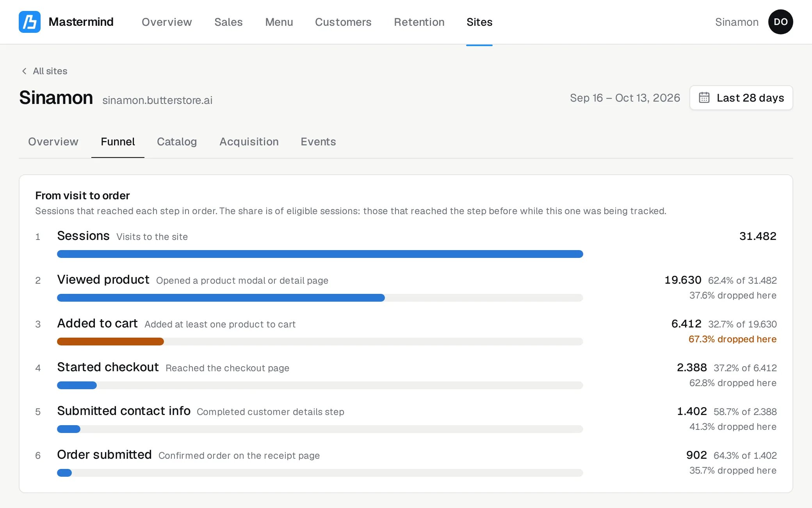Switch to the Retention nav item
The height and width of the screenshot is (508, 812).
(x=419, y=22)
